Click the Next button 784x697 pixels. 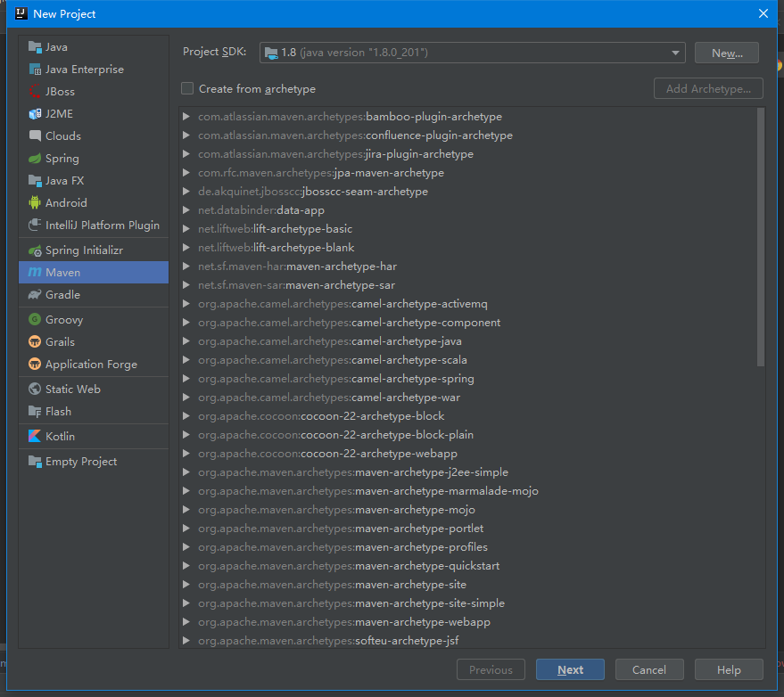(570, 669)
